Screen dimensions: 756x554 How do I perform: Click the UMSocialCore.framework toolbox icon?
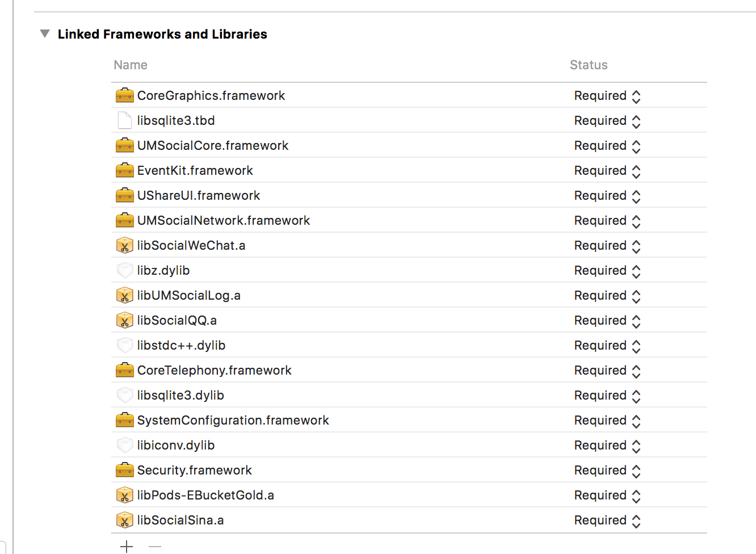(x=125, y=145)
